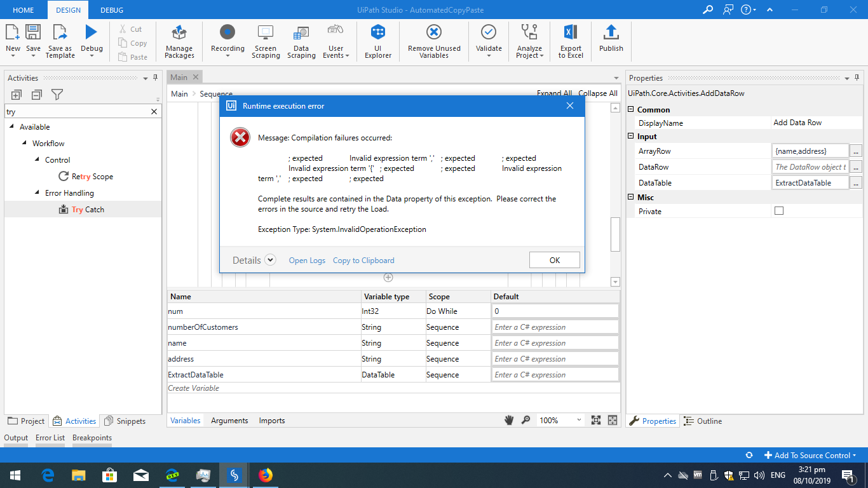Activate the pan hand tool
The height and width of the screenshot is (488, 868).
coord(509,420)
